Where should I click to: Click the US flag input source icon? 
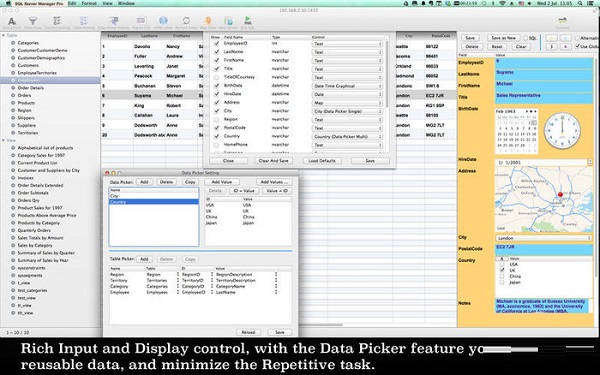click(x=521, y=3)
